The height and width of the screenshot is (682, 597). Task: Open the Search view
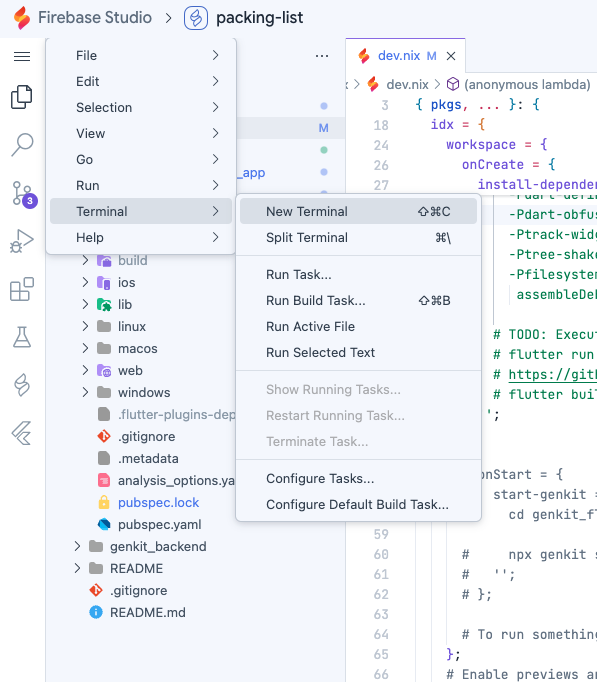pos(22,144)
